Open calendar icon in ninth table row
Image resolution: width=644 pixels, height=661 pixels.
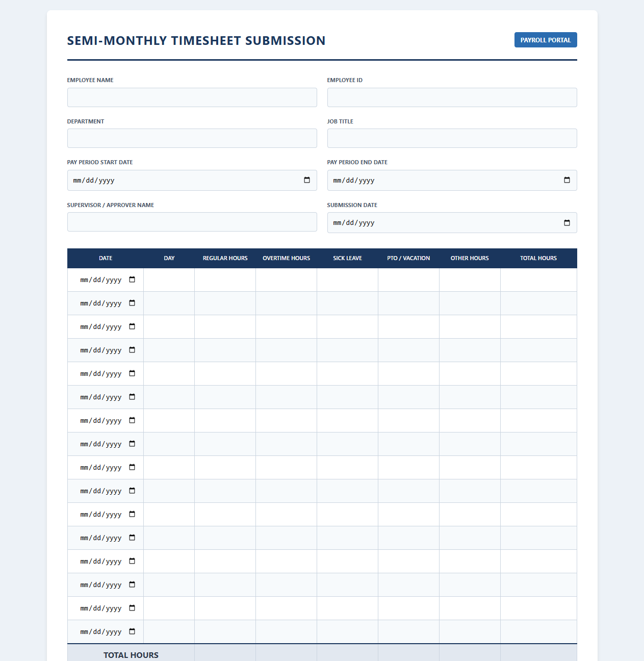132,467
